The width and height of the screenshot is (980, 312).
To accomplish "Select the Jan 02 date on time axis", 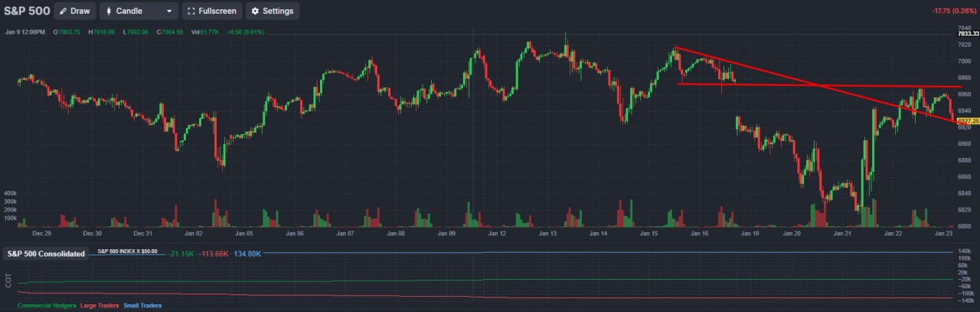I will tap(193, 232).
